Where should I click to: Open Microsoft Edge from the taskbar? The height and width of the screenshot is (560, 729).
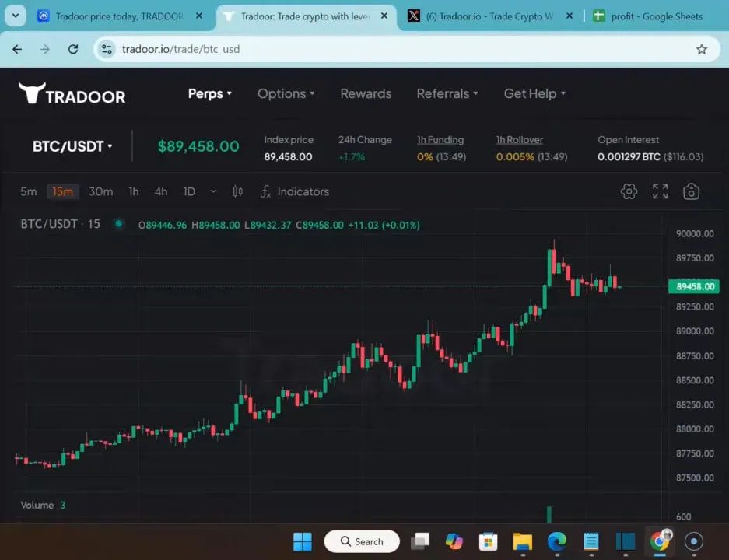(556, 541)
